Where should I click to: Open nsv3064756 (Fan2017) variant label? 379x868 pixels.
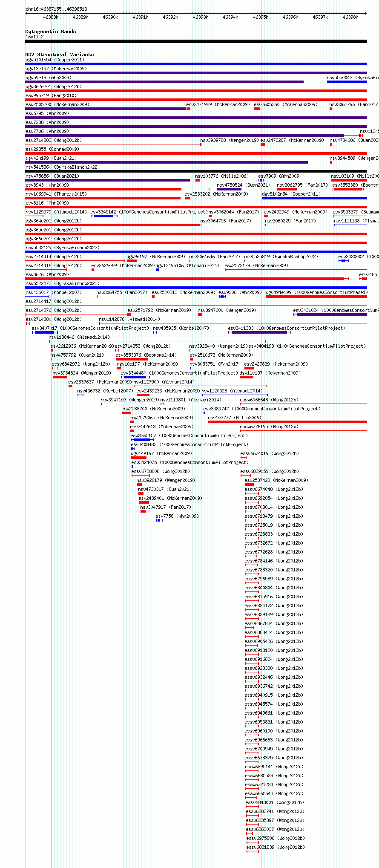[x=226, y=221]
